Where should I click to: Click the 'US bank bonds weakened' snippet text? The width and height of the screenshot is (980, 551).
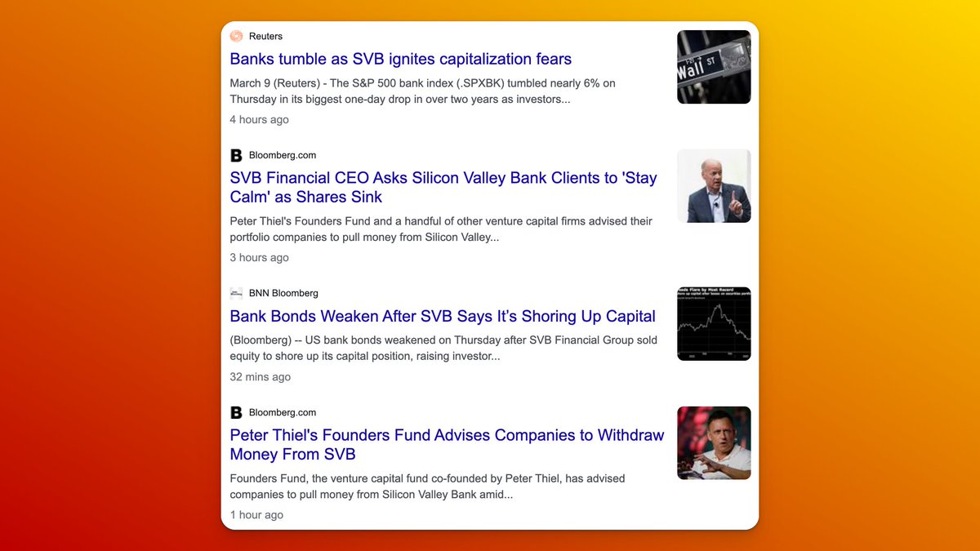point(443,348)
